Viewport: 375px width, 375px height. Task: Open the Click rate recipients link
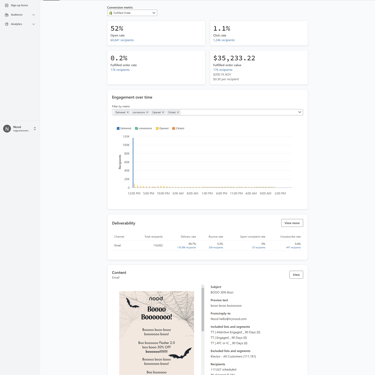click(224, 40)
